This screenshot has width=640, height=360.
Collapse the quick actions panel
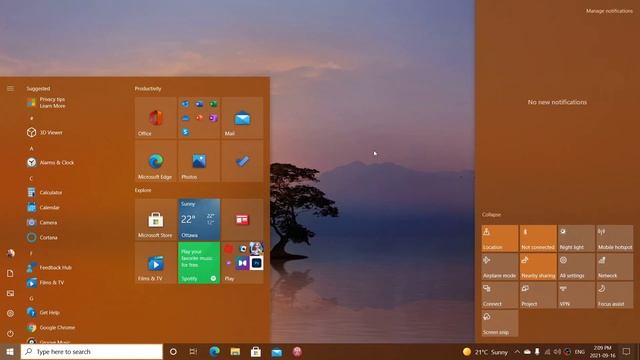pyautogui.click(x=491, y=214)
